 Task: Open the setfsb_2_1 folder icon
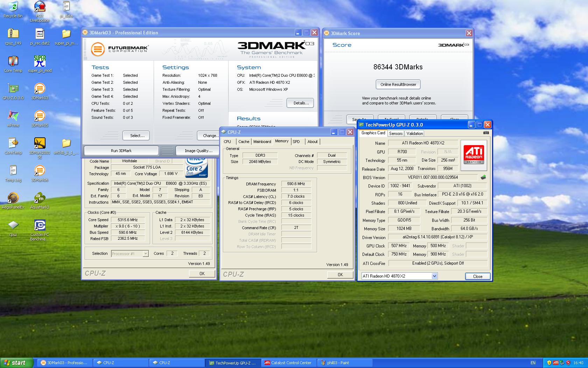(x=66, y=146)
